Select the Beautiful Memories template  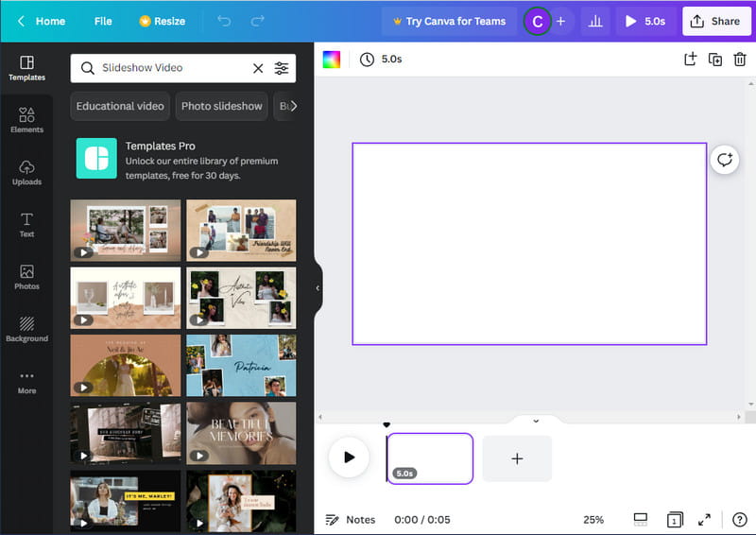click(241, 433)
